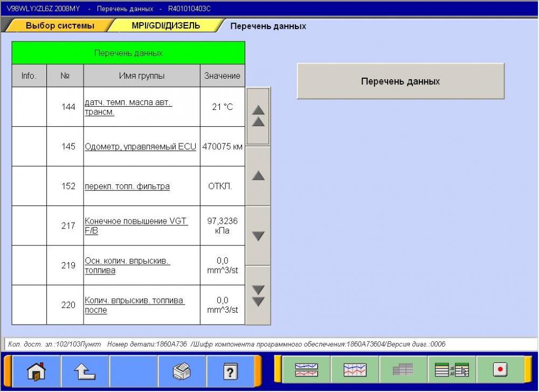Select row number 220 cell
The width and height of the screenshot is (539, 392).
(x=65, y=305)
